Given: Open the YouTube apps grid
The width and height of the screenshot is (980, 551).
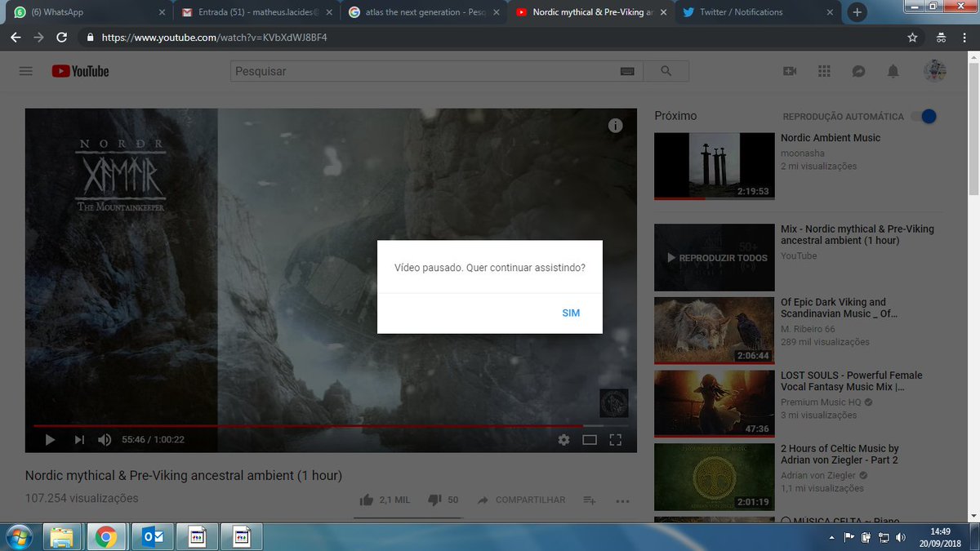Looking at the screenshot, I should 824,71.
